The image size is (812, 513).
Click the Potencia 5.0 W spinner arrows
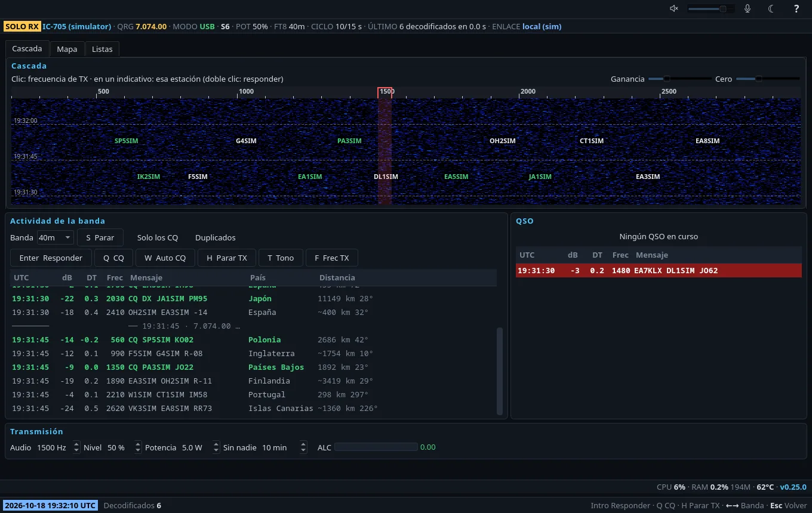(x=216, y=447)
